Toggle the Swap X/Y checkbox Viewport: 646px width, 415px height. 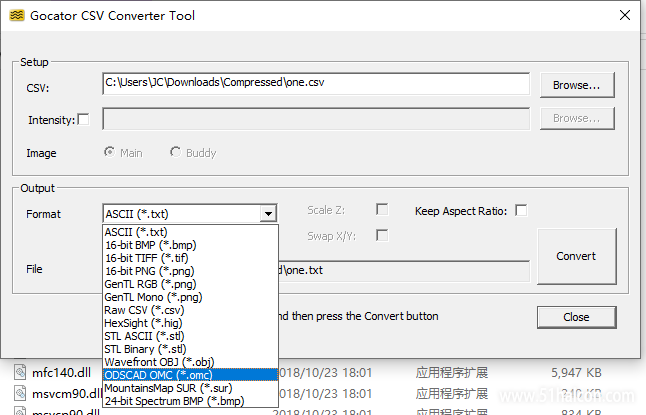pyautogui.click(x=382, y=235)
